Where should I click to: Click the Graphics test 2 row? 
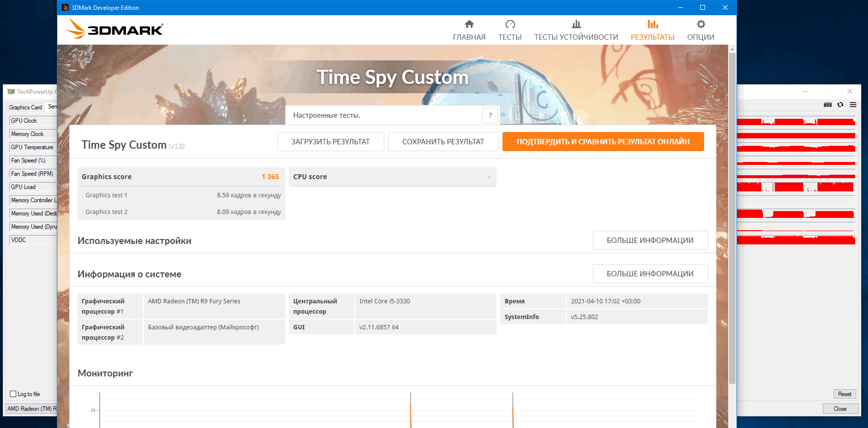tap(181, 212)
